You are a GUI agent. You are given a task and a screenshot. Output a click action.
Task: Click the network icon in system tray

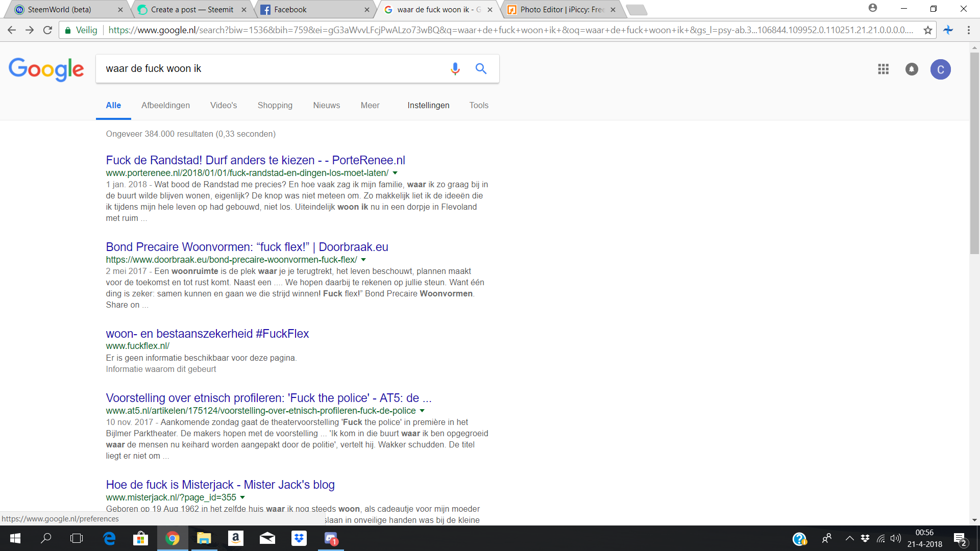point(881,538)
